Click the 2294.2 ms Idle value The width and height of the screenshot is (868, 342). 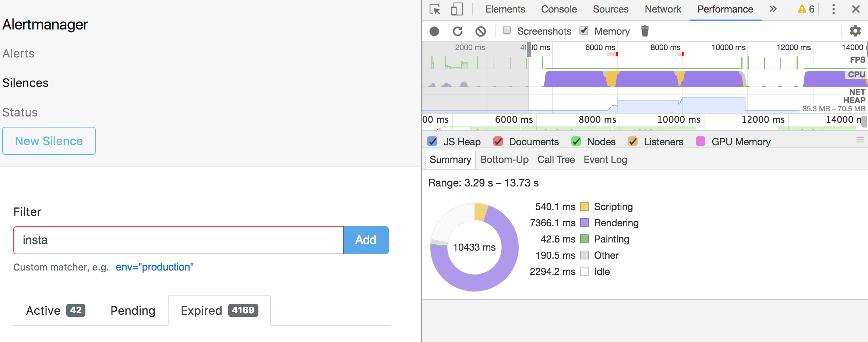[x=553, y=272]
